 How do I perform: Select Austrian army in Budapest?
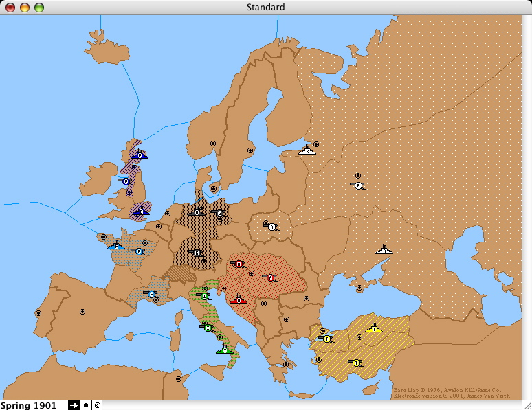tap(270, 277)
